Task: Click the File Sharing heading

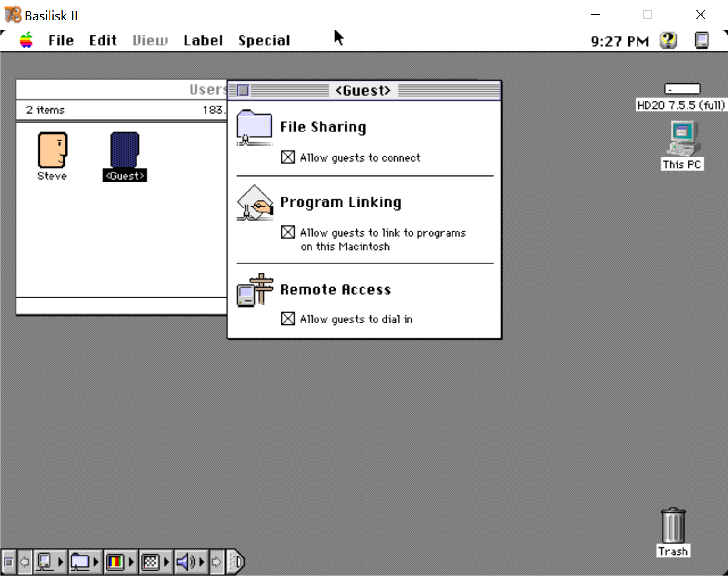Action: tap(323, 127)
